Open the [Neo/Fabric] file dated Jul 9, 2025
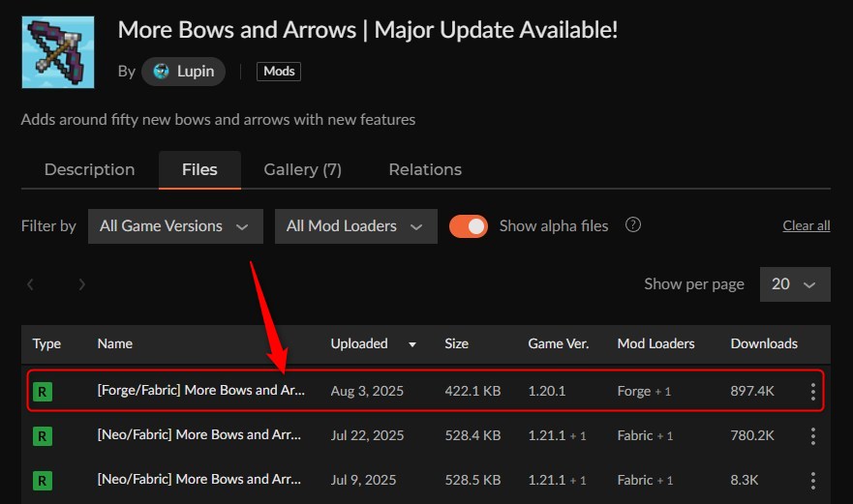This screenshot has height=504, width=853. pyautogui.click(x=199, y=480)
